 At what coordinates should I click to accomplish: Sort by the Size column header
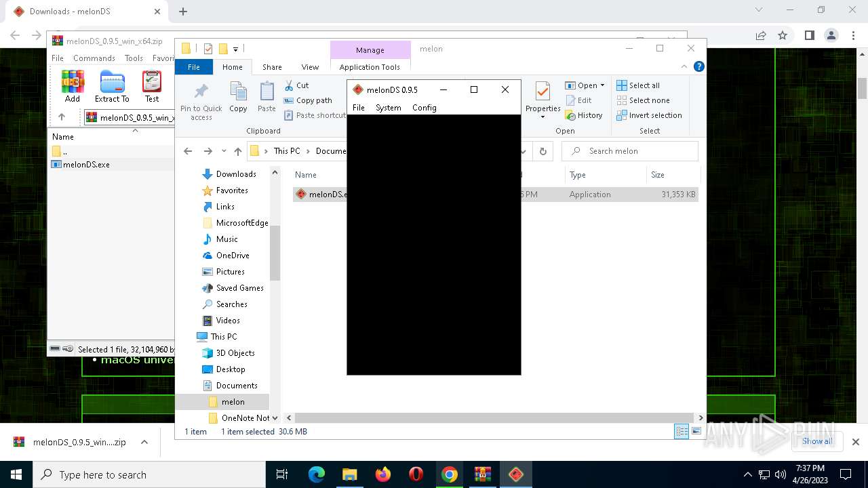pos(673,175)
